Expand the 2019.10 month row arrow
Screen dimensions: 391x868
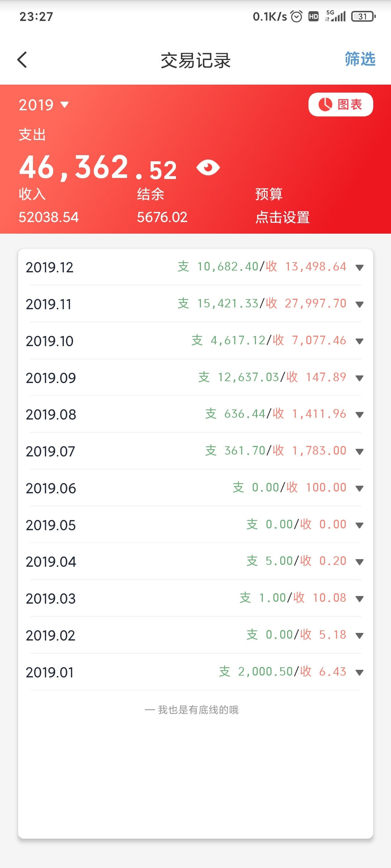click(x=360, y=341)
